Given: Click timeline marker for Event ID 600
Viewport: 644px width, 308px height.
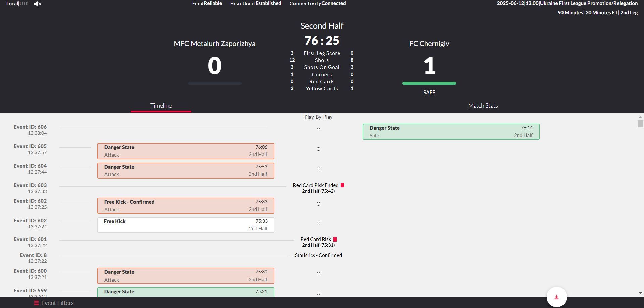Looking at the screenshot, I should (318, 274).
